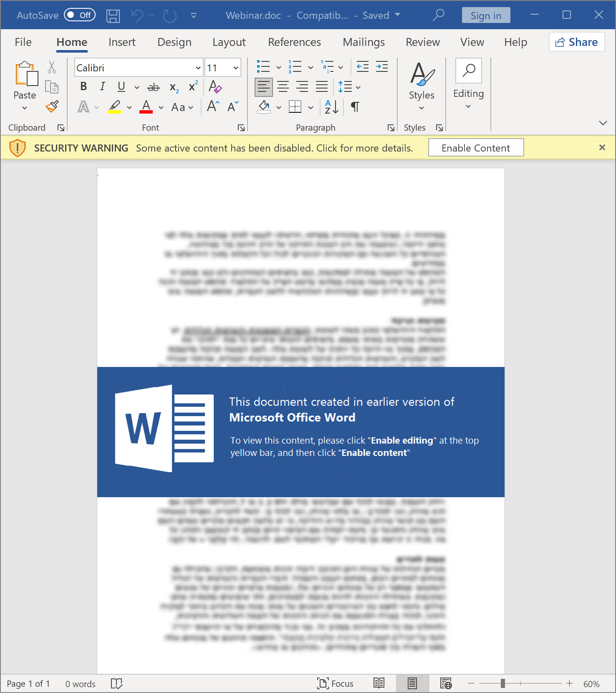Open the References ribbon tab
The image size is (616, 693).
point(294,42)
